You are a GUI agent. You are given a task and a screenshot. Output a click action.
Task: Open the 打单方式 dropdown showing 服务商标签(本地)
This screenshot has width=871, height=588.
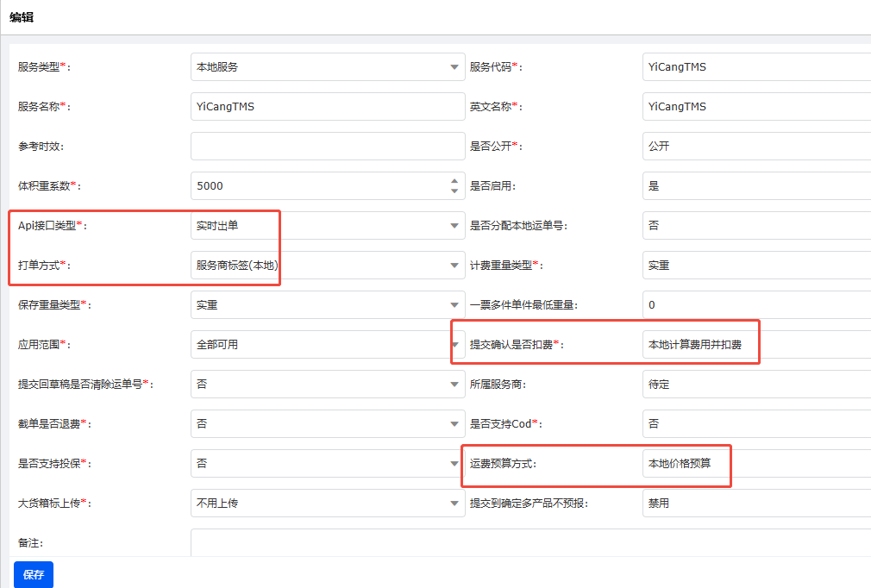pos(327,266)
